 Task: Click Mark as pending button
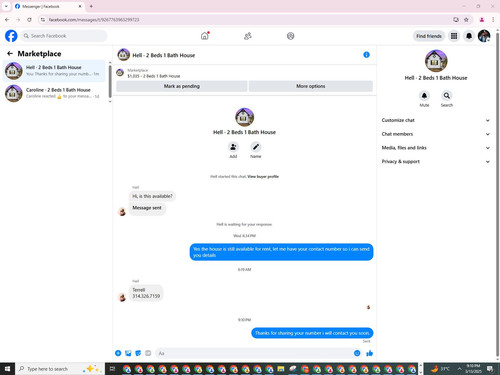182,86
